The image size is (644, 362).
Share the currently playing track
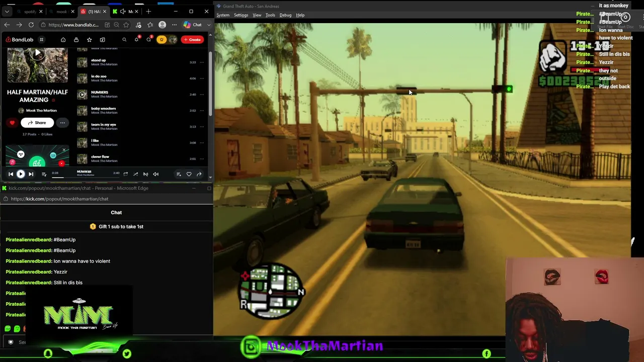click(199, 174)
